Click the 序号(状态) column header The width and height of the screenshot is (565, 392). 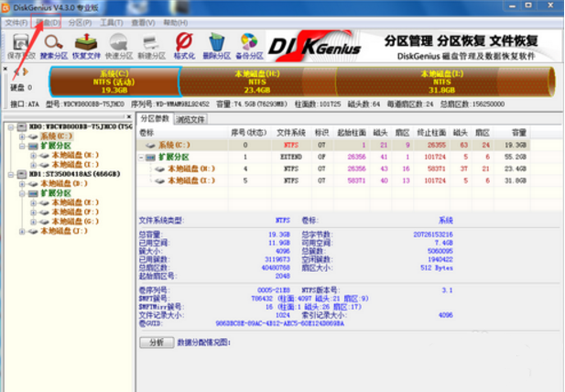pyautogui.click(x=249, y=133)
